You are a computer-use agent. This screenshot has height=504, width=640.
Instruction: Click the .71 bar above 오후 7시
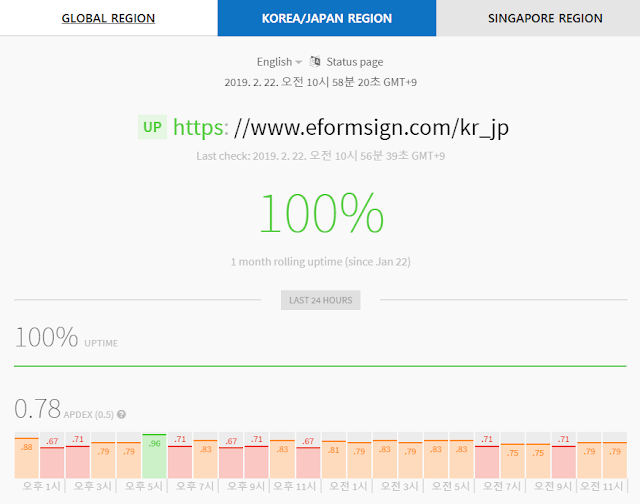click(180, 462)
